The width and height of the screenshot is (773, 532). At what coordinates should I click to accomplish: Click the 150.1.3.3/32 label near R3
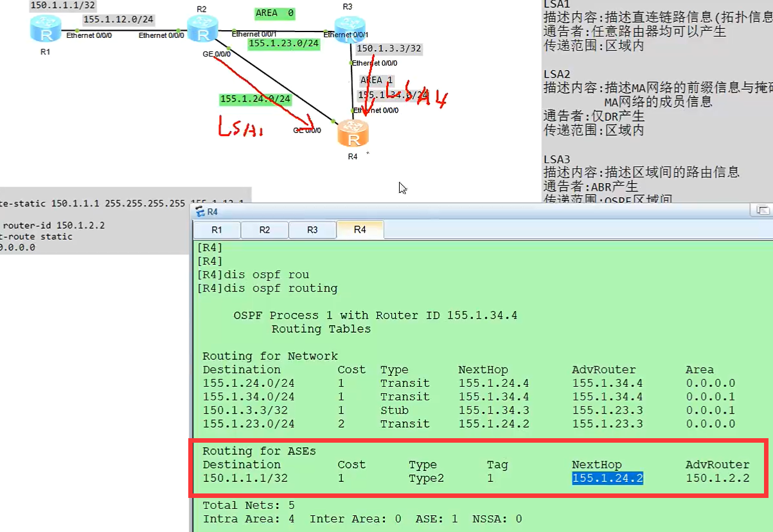click(389, 48)
